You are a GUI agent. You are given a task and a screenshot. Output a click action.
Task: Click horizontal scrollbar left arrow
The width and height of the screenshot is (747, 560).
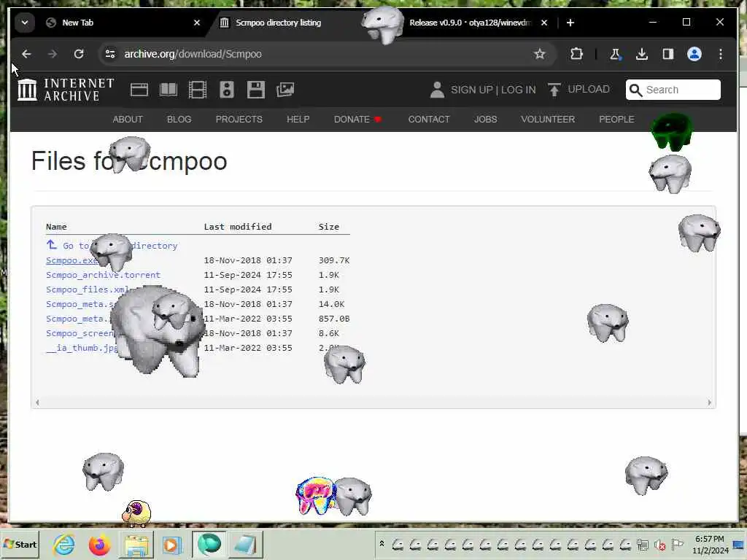click(37, 402)
